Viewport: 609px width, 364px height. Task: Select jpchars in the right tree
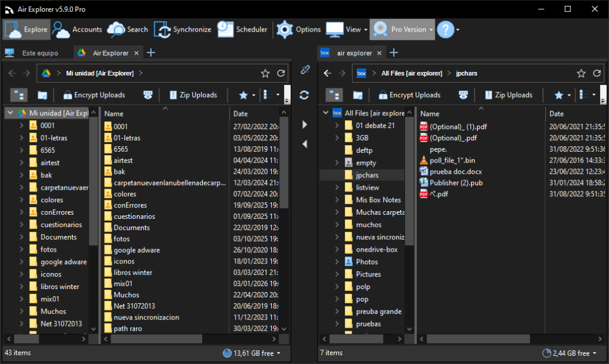coord(367,175)
